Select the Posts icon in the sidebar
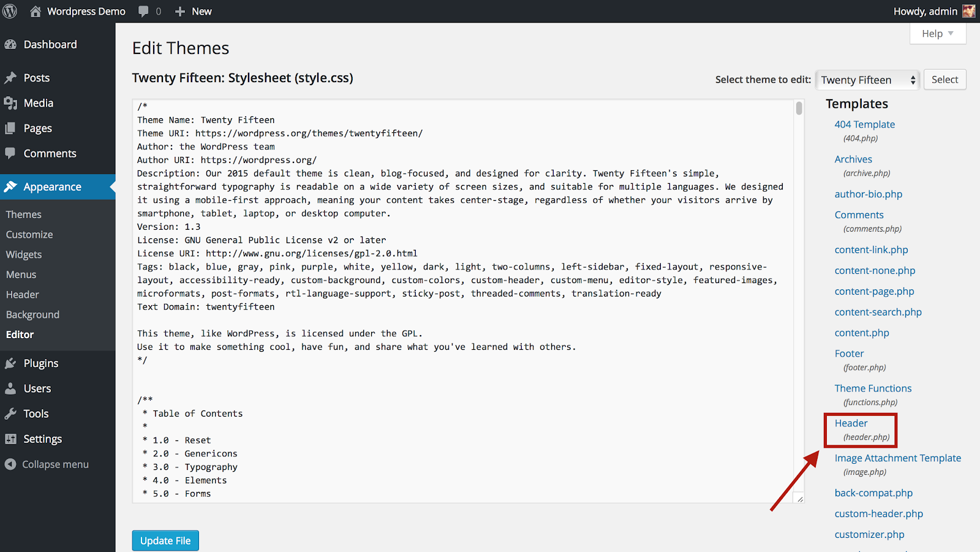 12,77
